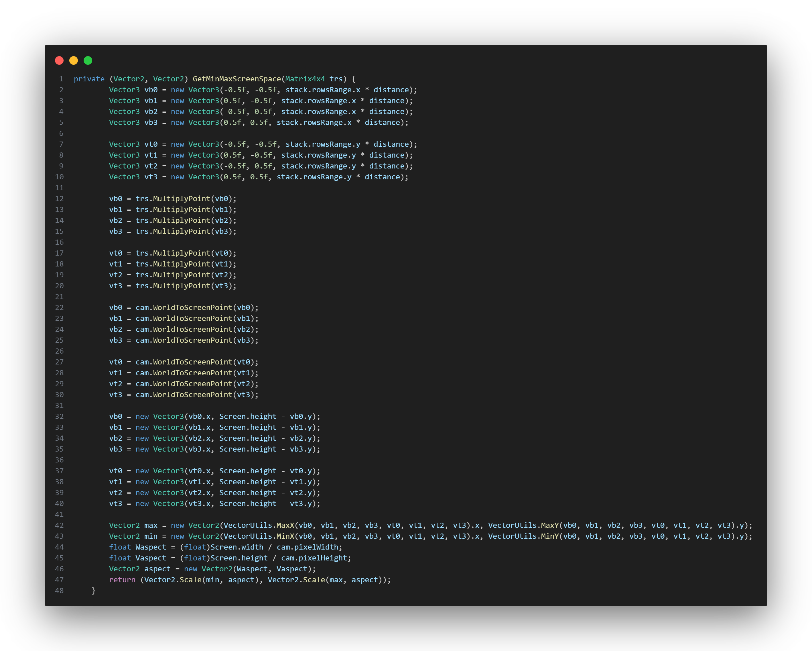Click the red close dot

[59, 60]
